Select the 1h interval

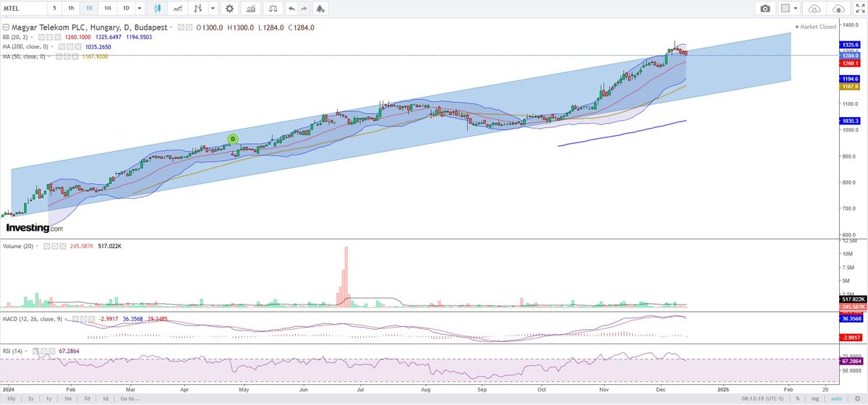71,9
